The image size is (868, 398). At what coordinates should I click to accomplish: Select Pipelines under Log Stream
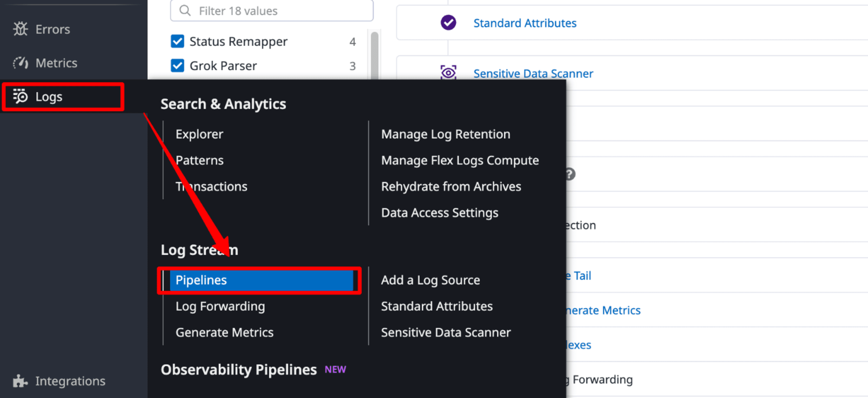(x=261, y=280)
